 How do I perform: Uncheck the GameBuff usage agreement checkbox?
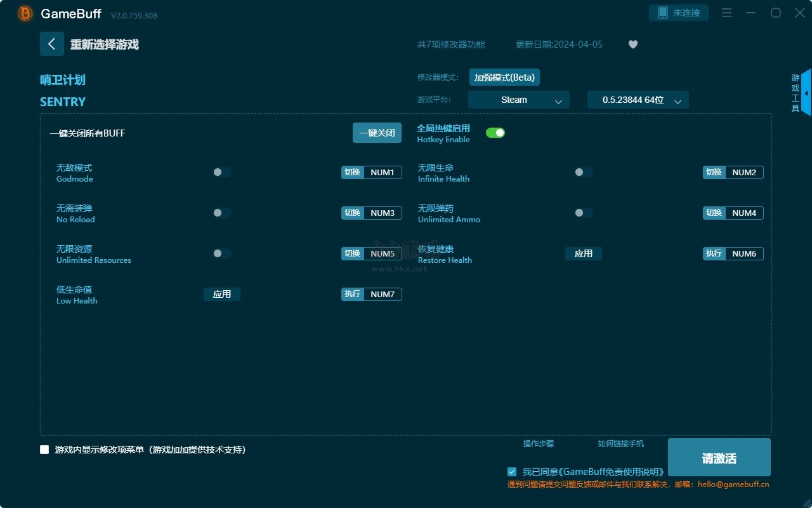click(512, 472)
